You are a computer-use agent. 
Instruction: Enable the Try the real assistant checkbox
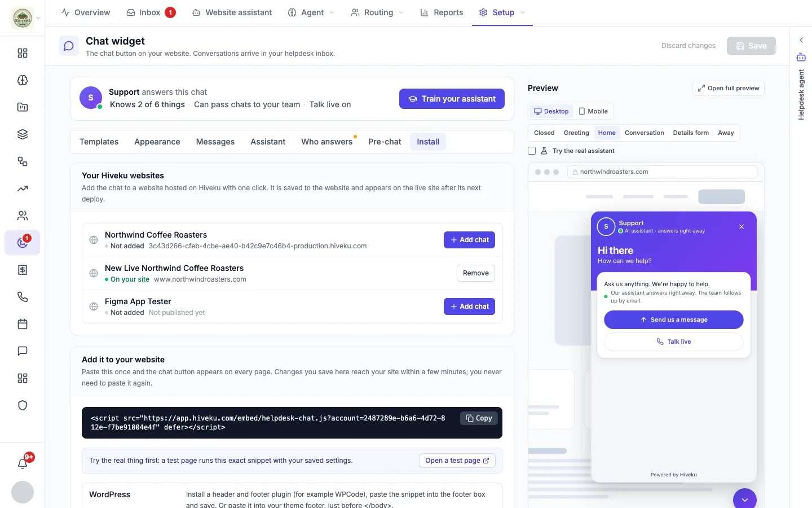pos(532,151)
